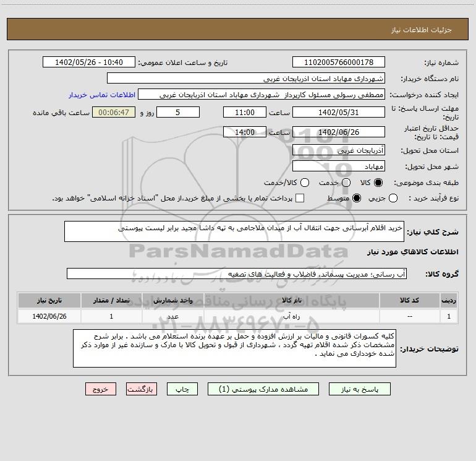Tick the اسناد خزانه اسلامی payment checkbox
This screenshot has width=476, height=461.
[x=300, y=198]
